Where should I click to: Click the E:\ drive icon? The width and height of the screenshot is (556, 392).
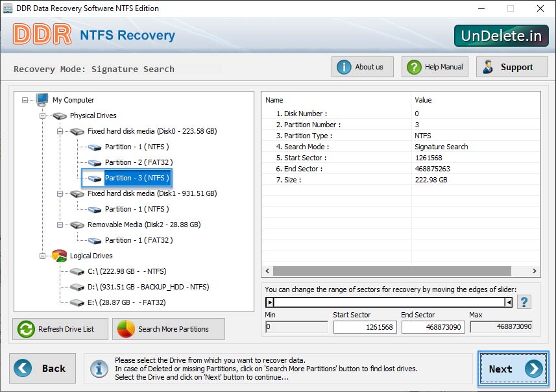coord(77,303)
